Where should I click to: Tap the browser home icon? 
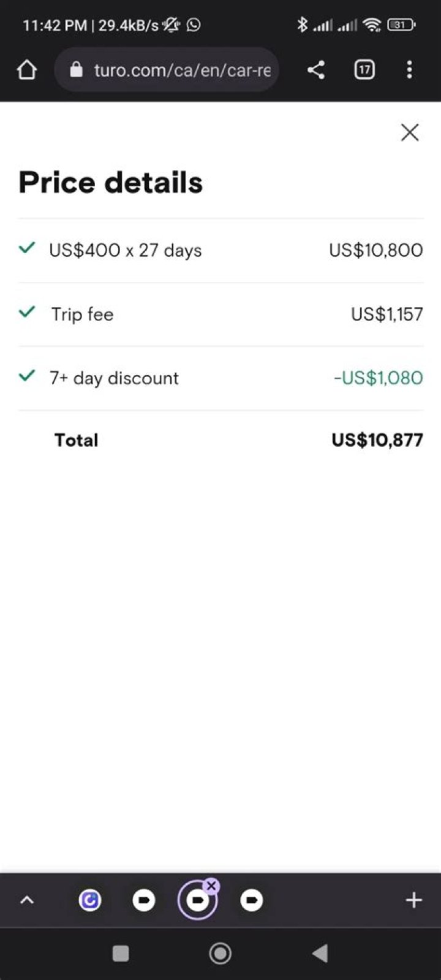[27, 70]
